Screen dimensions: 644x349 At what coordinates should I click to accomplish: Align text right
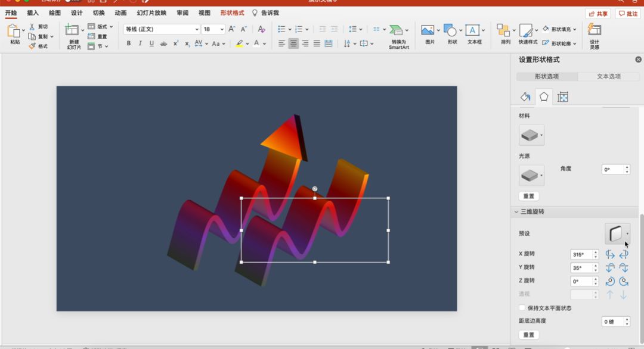point(305,43)
